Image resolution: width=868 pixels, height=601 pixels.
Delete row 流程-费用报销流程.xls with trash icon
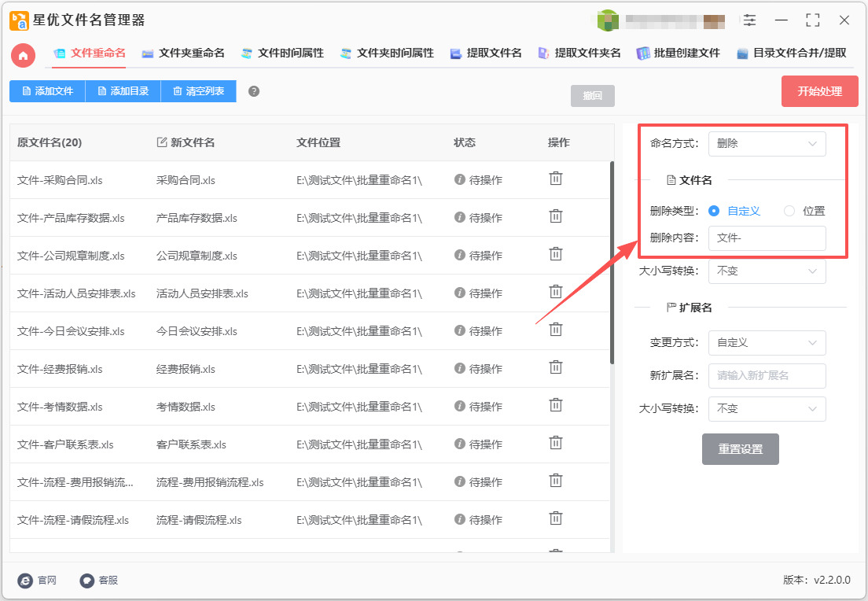(x=556, y=480)
